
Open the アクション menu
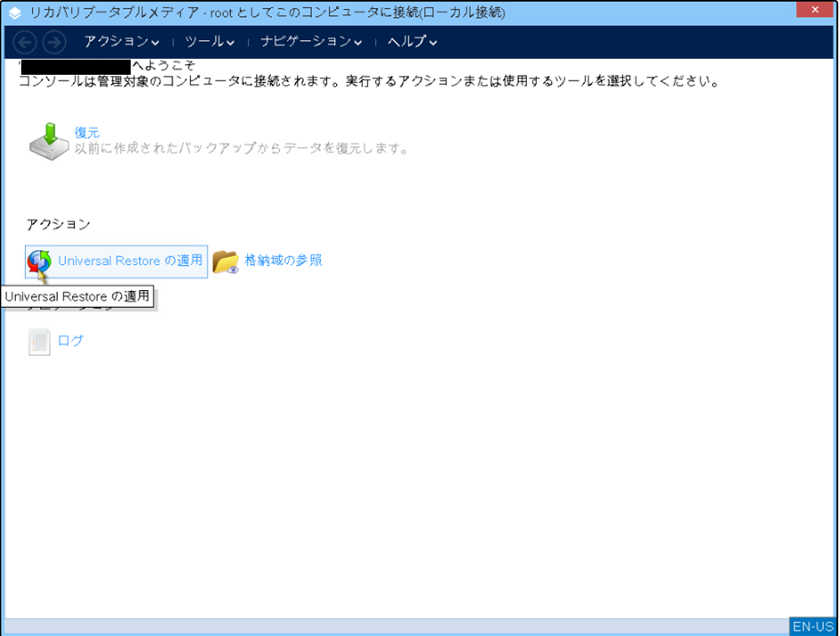[116, 42]
